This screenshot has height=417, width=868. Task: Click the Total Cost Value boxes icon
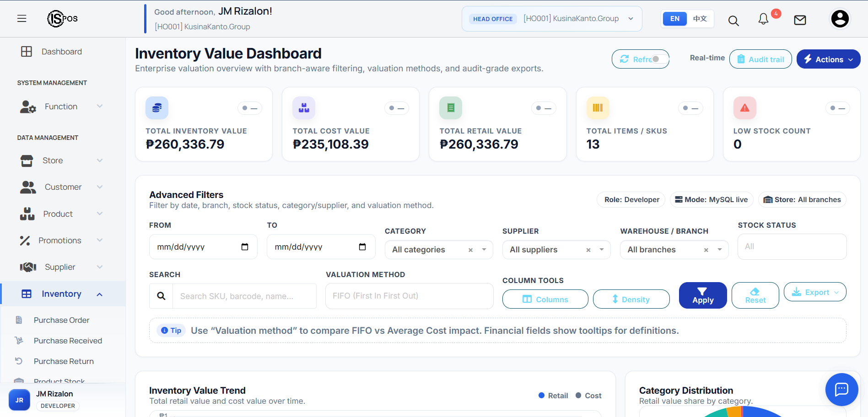pyautogui.click(x=304, y=108)
